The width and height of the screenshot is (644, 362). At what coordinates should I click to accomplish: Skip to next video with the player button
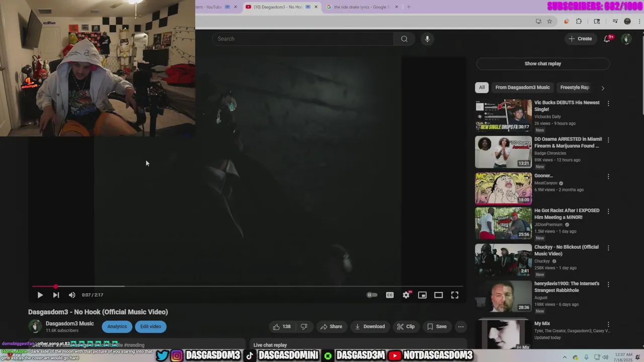point(56,295)
